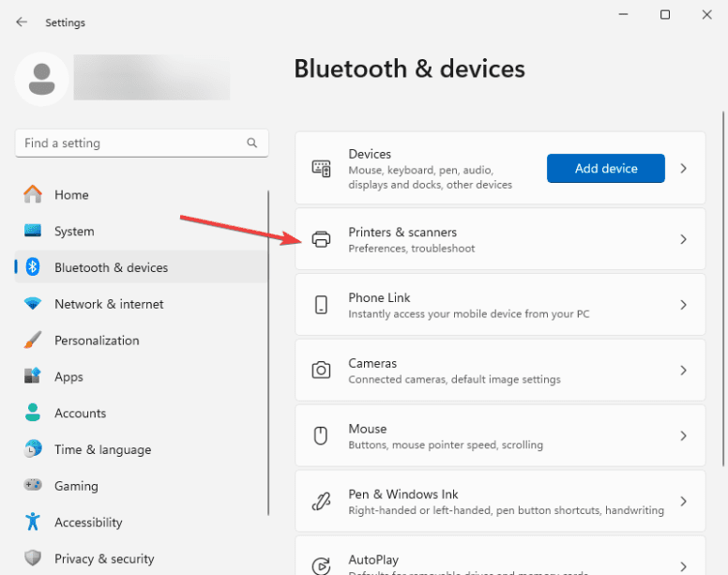This screenshot has height=575, width=728.
Task: Click the search magnifier icon
Action: [x=251, y=144]
